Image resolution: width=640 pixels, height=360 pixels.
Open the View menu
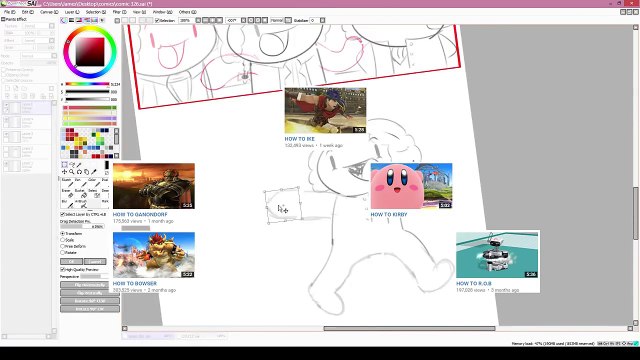[x=140, y=12]
